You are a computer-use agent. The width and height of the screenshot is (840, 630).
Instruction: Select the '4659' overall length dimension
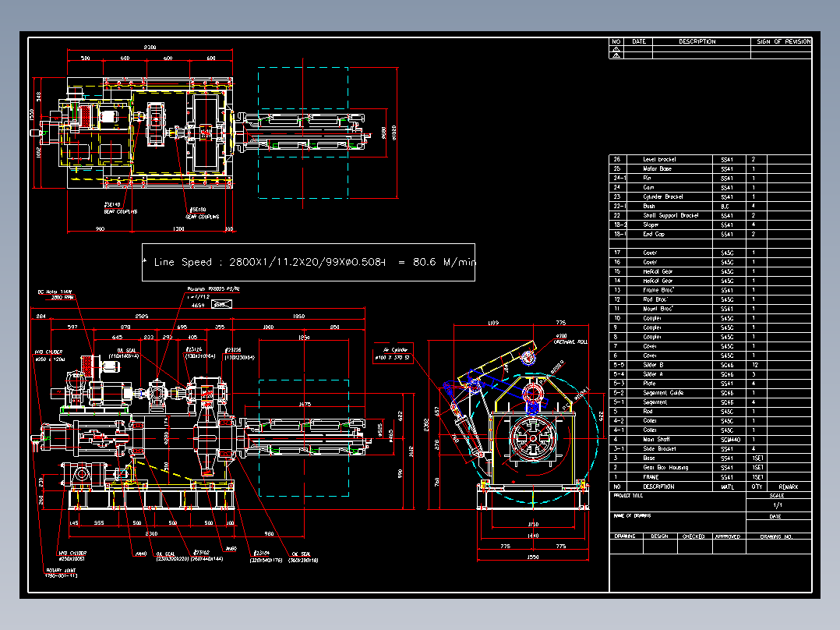point(198,305)
